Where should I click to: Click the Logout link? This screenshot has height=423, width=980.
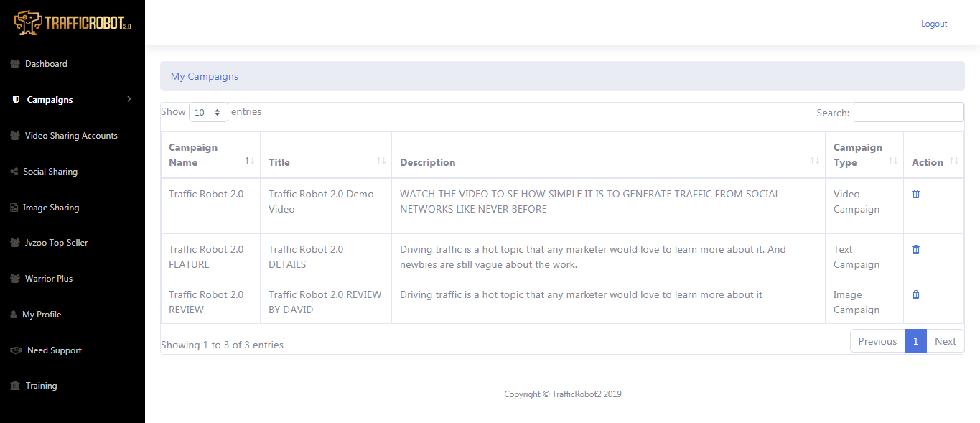934,24
